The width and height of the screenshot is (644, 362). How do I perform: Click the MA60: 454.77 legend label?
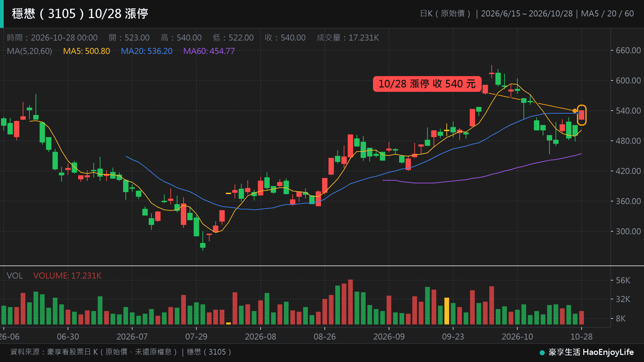point(209,51)
